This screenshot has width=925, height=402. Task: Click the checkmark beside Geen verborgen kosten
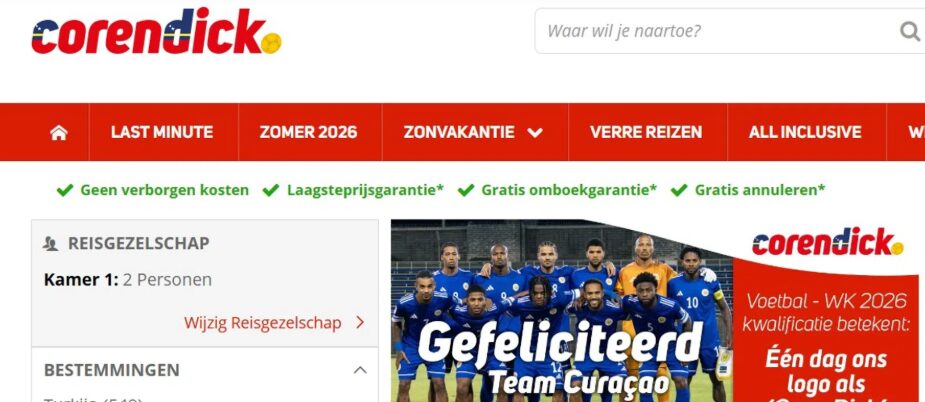pos(65,190)
